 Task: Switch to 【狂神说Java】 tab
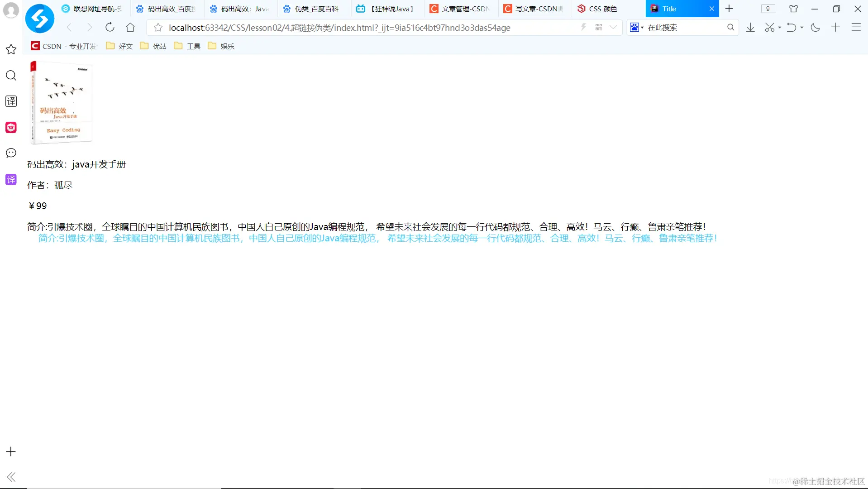pyautogui.click(x=387, y=9)
